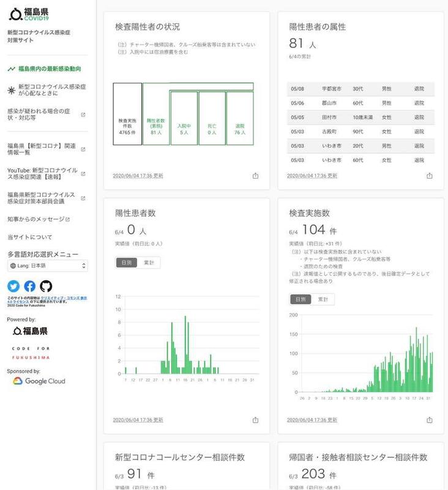Click the 検査実施件数 4765 件 box
The width and height of the screenshot is (448, 490).
point(127,114)
